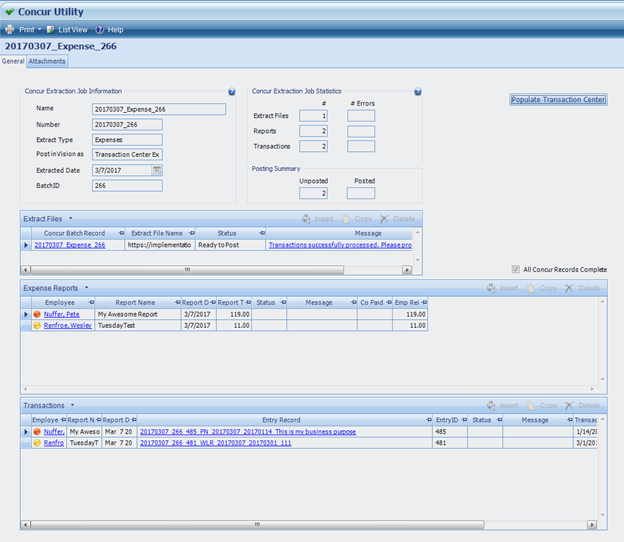Click Transactions horizontal scrollbar thumb
624x542 pixels.
point(257,524)
